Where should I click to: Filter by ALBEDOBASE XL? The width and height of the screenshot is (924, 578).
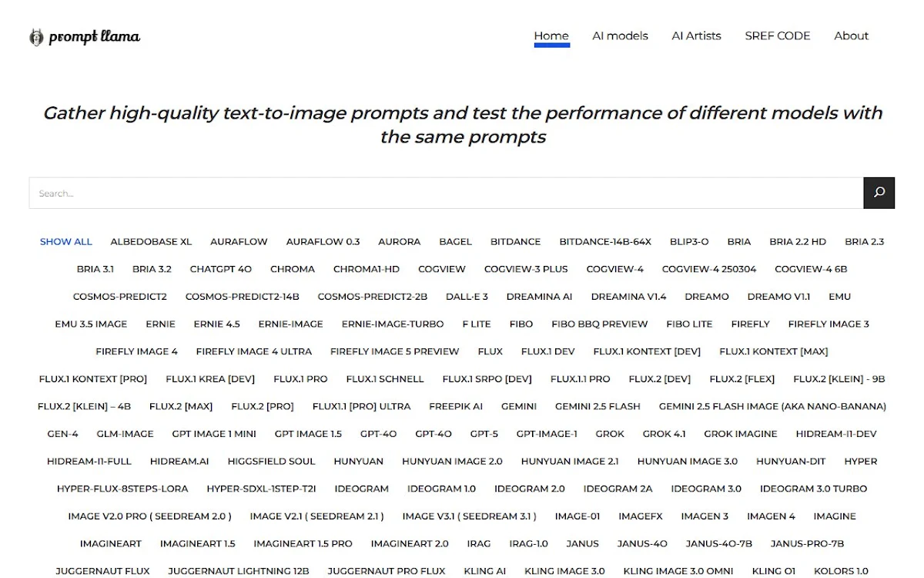pos(151,241)
